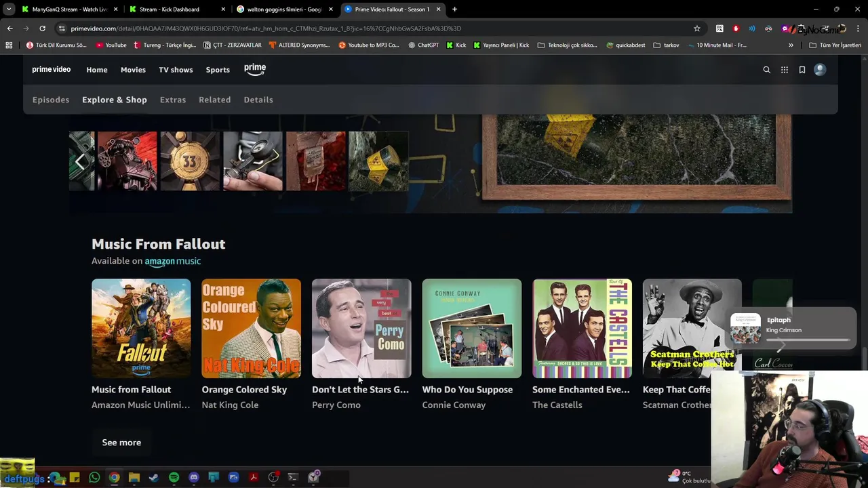Seek within Epitaph media overlay progress bar

(808, 340)
